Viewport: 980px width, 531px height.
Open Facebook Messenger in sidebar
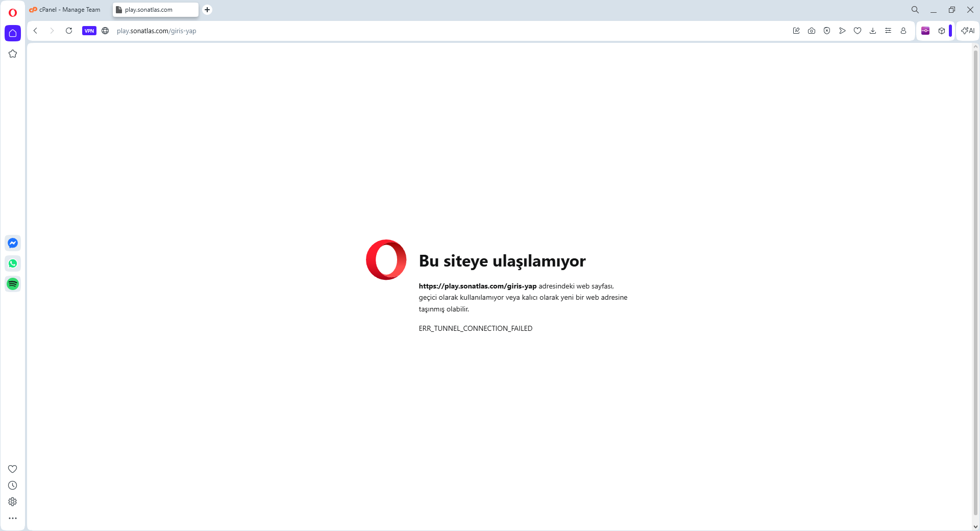coord(13,243)
